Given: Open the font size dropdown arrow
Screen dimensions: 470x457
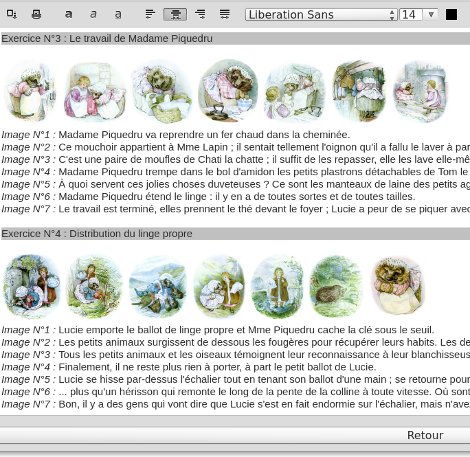Looking at the screenshot, I should (431, 15).
